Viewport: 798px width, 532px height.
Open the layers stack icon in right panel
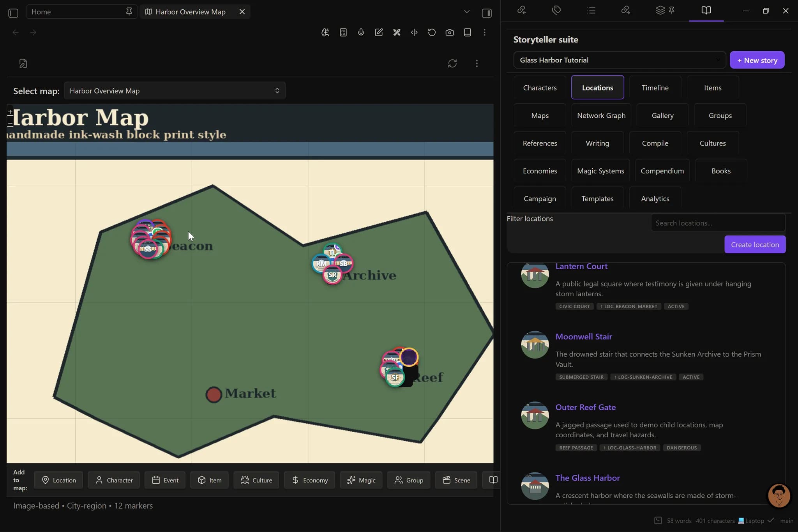(x=660, y=10)
